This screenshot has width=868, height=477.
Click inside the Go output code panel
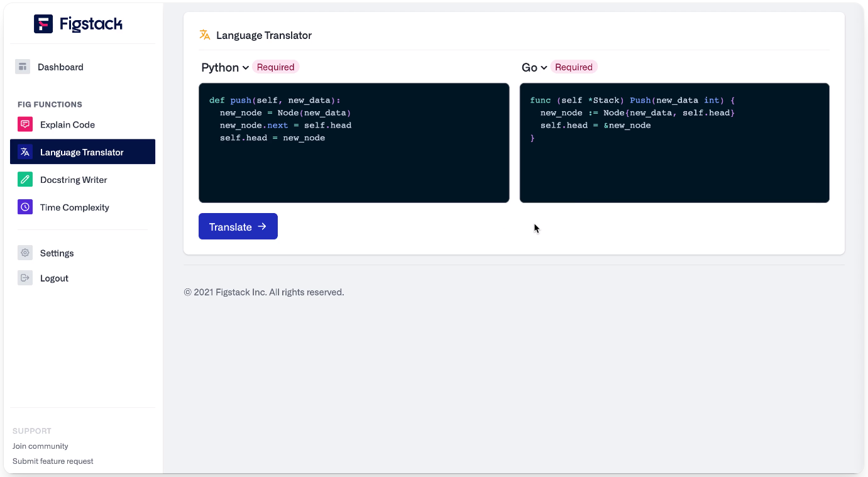click(674, 143)
